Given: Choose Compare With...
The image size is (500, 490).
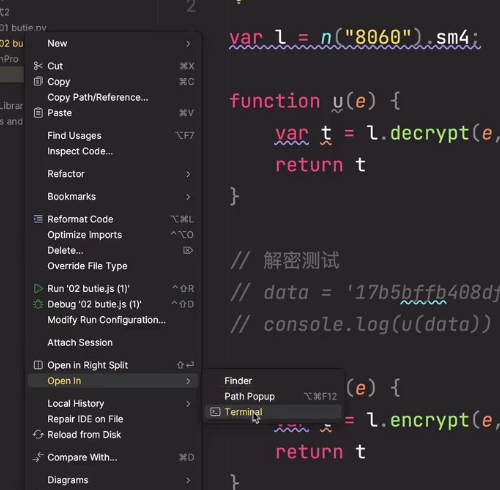Looking at the screenshot, I should [113, 457].
